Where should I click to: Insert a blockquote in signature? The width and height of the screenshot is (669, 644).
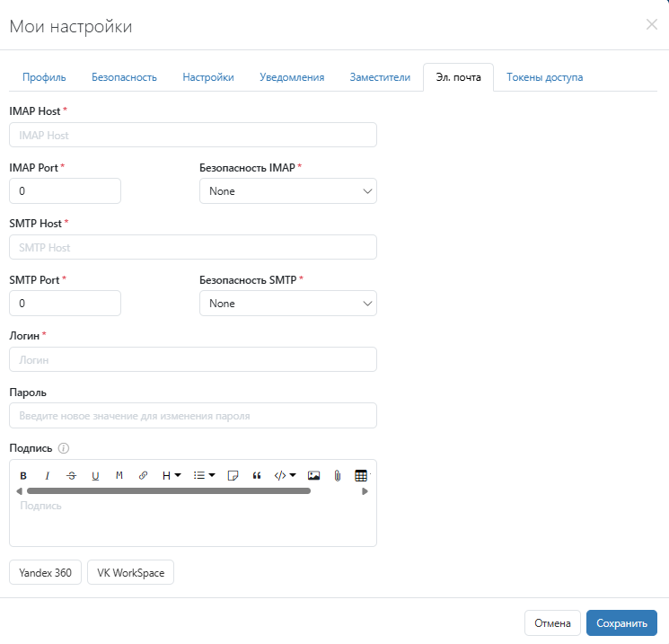pos(257,475)
